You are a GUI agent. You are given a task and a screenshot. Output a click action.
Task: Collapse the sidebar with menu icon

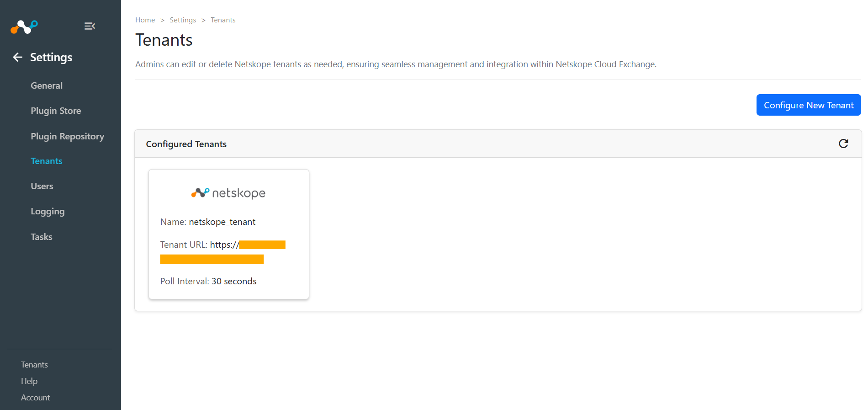click(90, 26)
